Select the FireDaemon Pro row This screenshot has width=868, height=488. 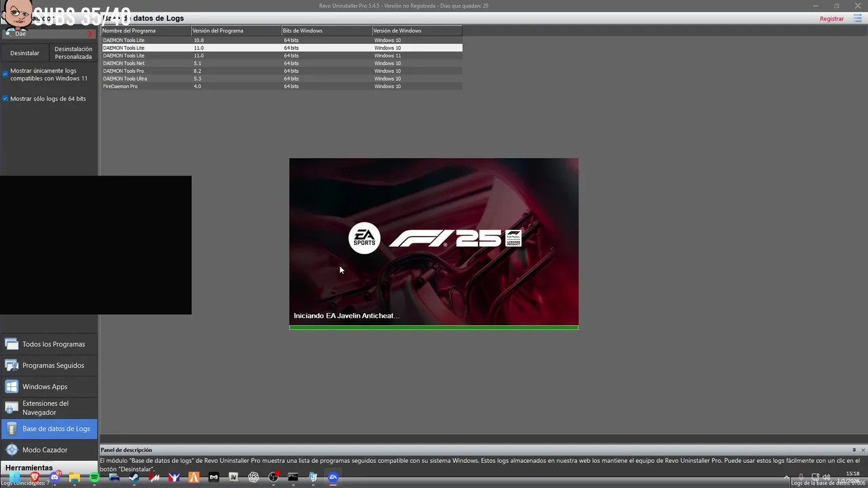(x=282, y=87)
